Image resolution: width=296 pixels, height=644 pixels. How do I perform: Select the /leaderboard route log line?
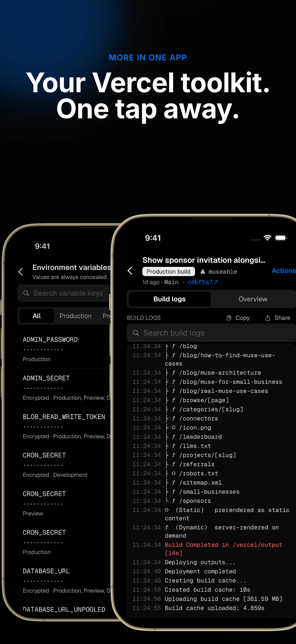click(x=177, y=437)
